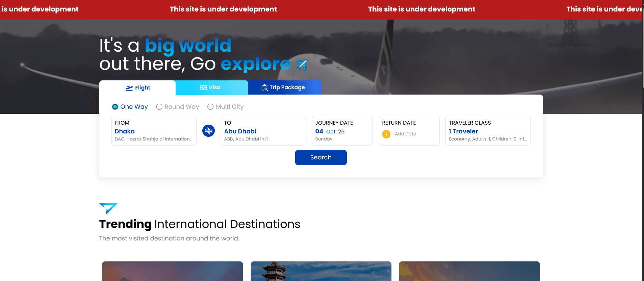The width and height of the screenshot is (644, 281).
Task: Switch to the Visa tab
Action: (212, 87)
